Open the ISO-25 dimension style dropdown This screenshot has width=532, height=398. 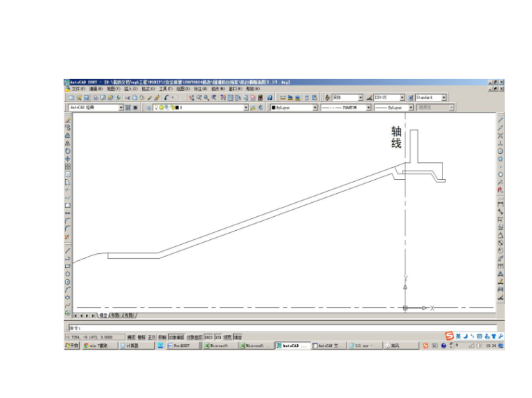coord(402,98)
